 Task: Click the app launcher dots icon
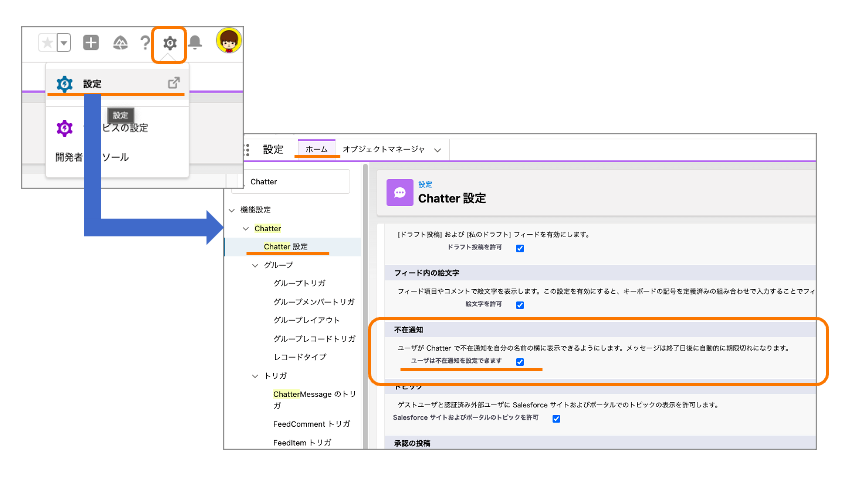click(247, 149)
